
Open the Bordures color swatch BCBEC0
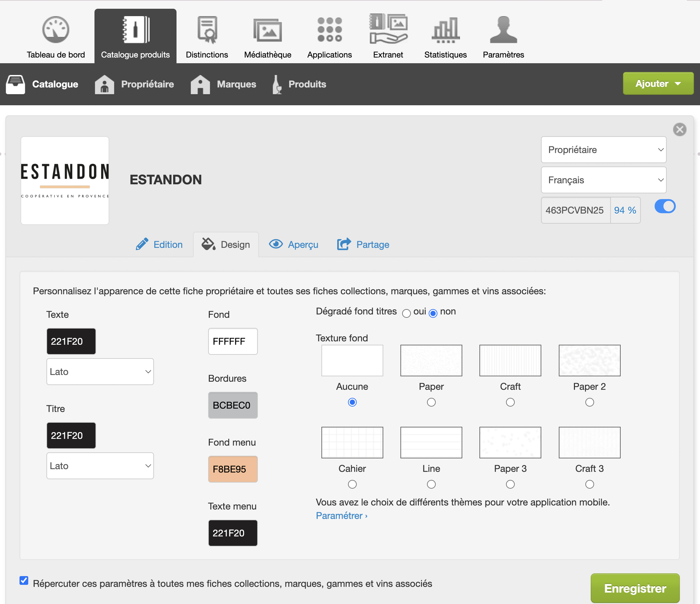click(233, 405)
